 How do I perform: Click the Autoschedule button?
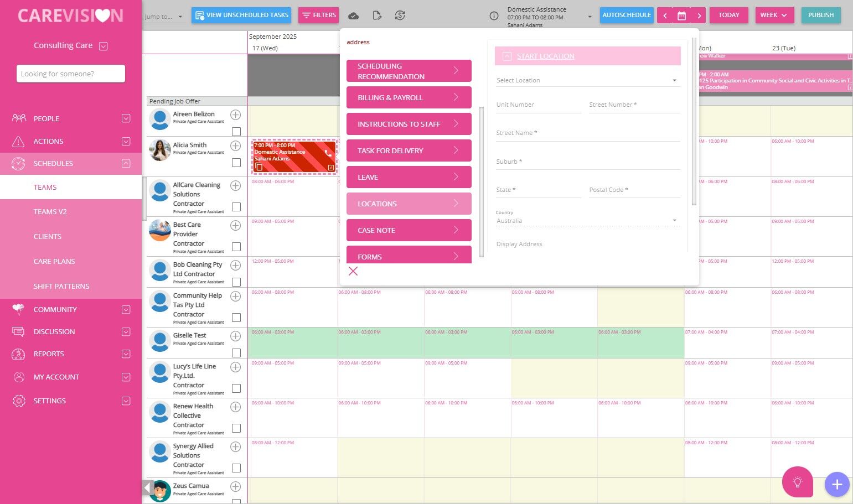coord(627,15)
